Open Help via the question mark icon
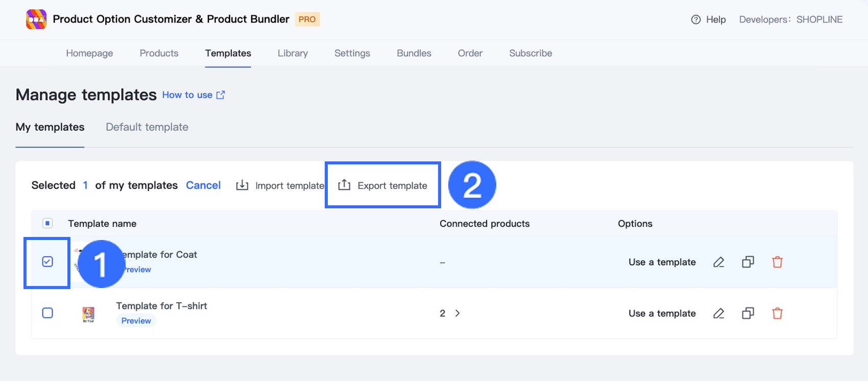Screen dimensions: 868x381 pos(695,19)
